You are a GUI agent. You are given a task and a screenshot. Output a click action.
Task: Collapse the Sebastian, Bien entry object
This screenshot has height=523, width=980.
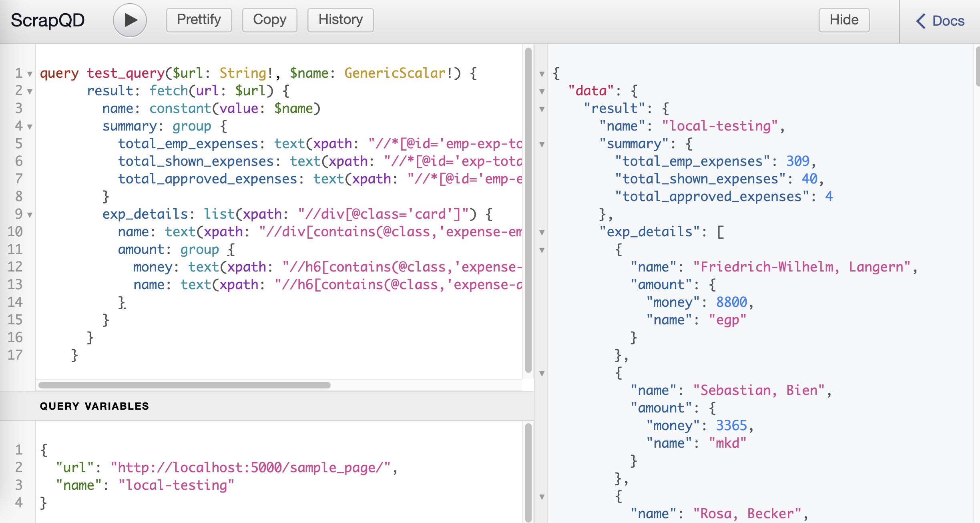tap(542, 373)
